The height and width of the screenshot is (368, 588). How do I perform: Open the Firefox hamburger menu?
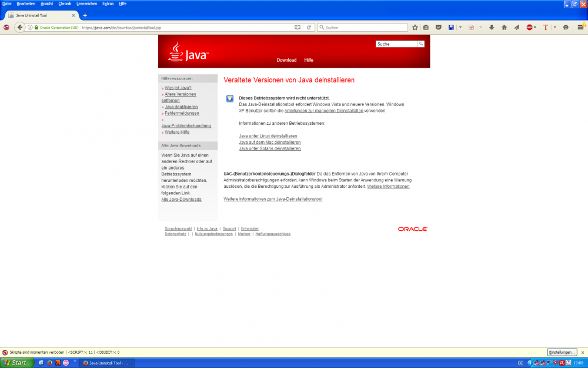[x=580, y=28]
